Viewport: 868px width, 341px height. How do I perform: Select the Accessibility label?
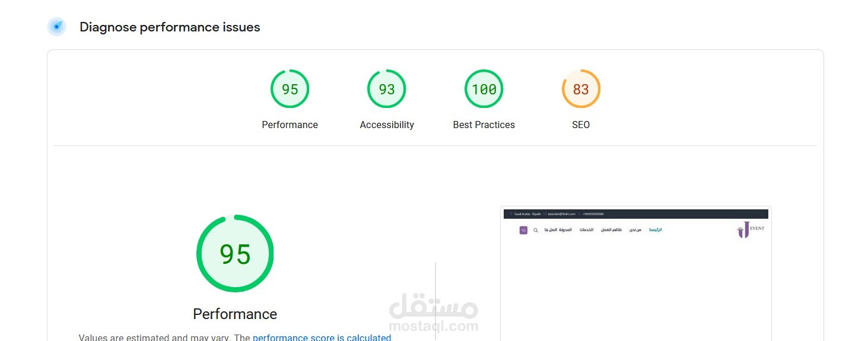click(387, 125)
